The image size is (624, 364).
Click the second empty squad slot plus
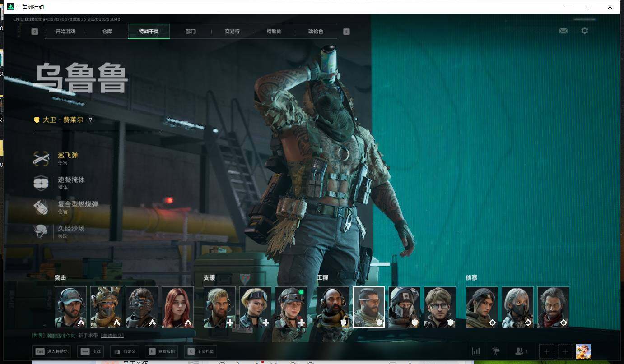click(x=565, y=351)
